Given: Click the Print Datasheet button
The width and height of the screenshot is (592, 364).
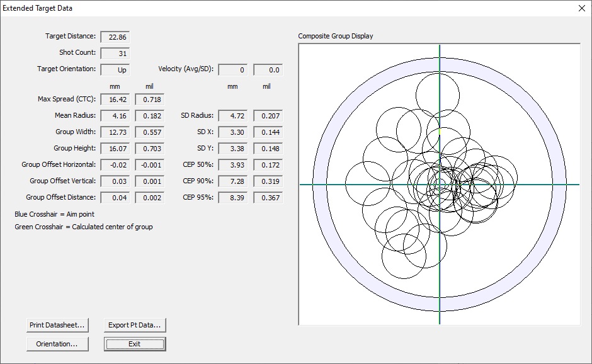Looking at the screenshot, I should point(57,325).
